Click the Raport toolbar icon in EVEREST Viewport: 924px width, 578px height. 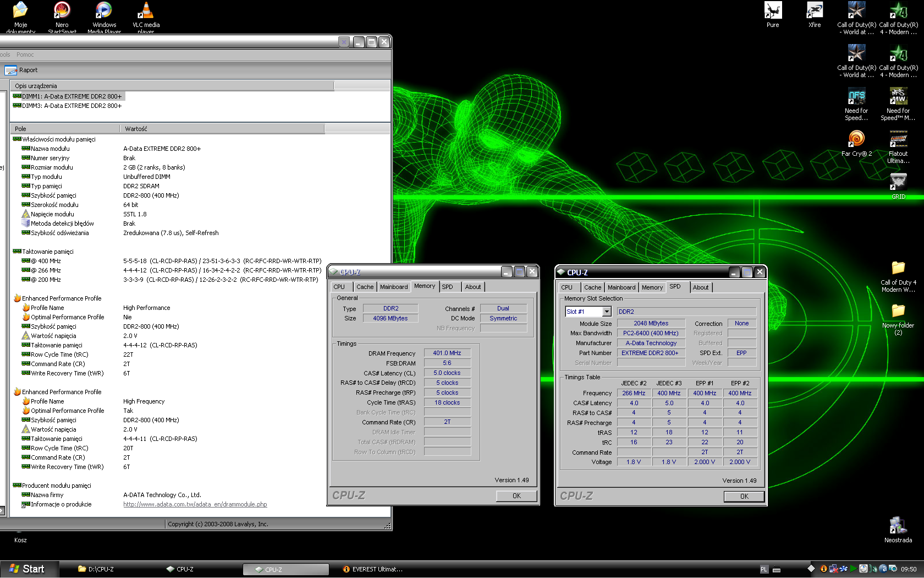21,70
